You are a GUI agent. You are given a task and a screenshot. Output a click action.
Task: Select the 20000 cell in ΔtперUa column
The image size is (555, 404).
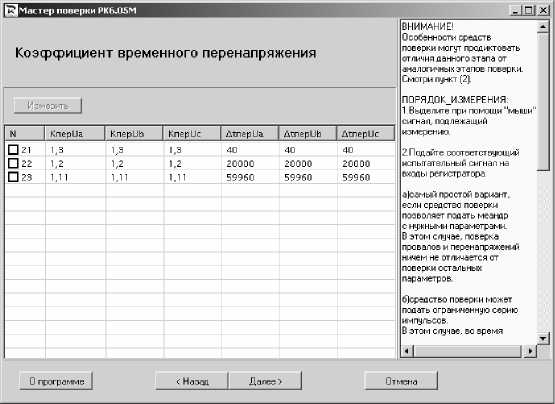[x=240, y=164]
